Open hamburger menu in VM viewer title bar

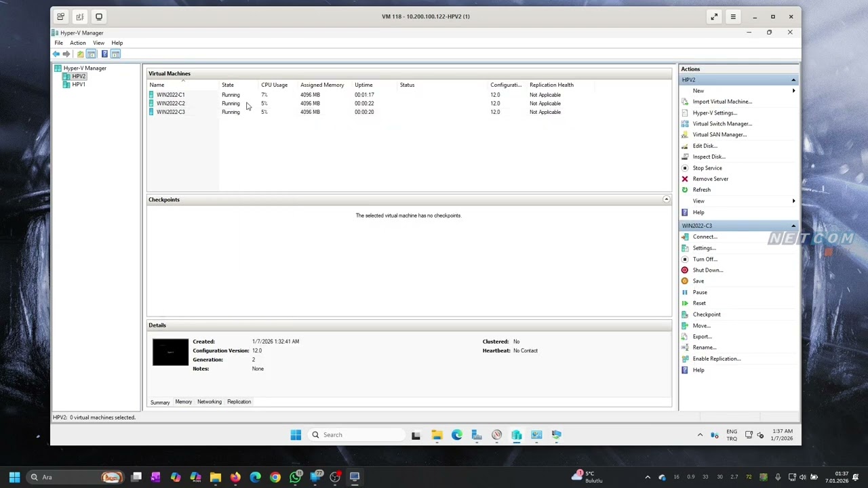[733, 16]
